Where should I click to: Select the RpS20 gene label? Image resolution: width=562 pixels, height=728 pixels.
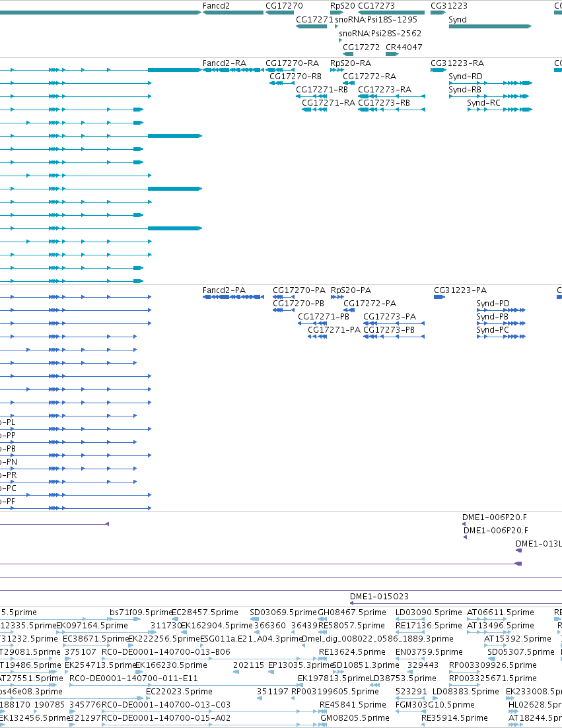pyautogui.click(x=342, y=6)
